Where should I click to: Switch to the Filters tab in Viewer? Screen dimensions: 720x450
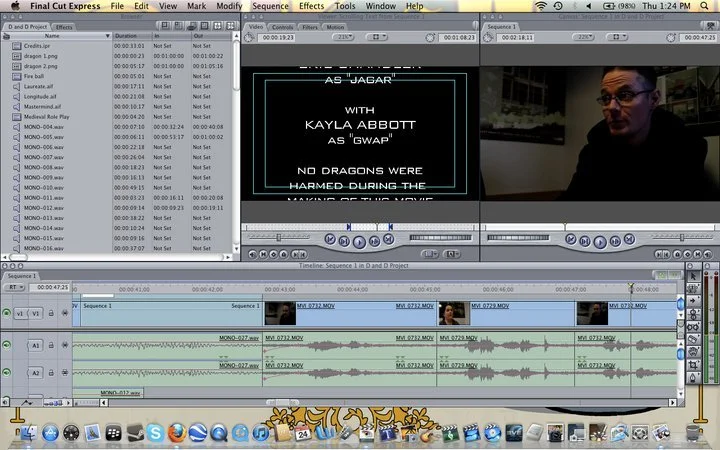click(x=309, y=27)
